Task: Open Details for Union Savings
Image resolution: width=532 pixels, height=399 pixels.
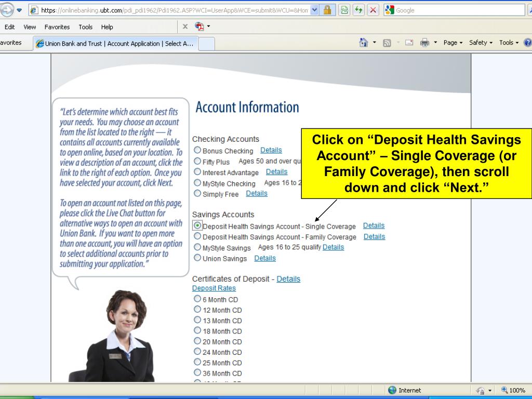Action: (x=265, y=258)
